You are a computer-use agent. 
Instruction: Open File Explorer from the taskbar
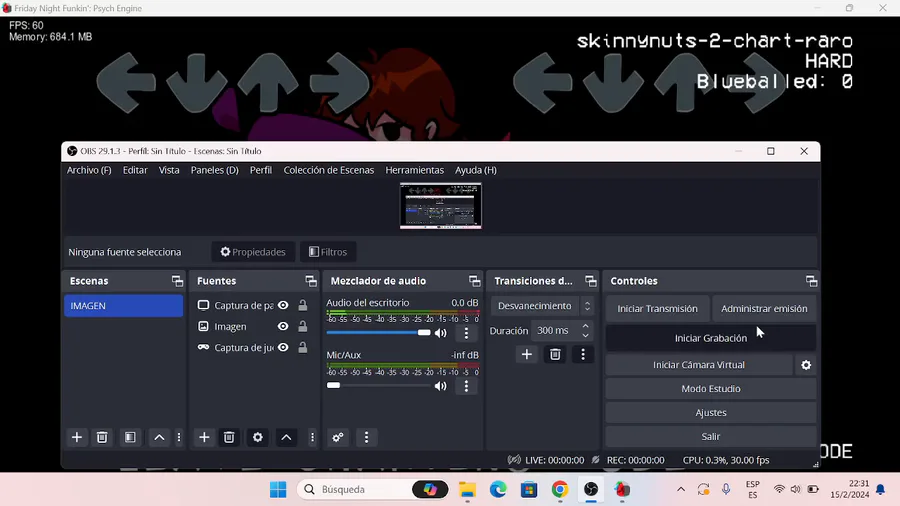(x=467, y=489)
